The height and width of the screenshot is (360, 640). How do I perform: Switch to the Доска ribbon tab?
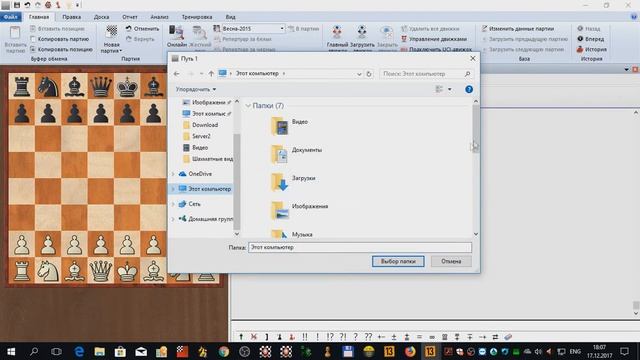click(101, 17)
